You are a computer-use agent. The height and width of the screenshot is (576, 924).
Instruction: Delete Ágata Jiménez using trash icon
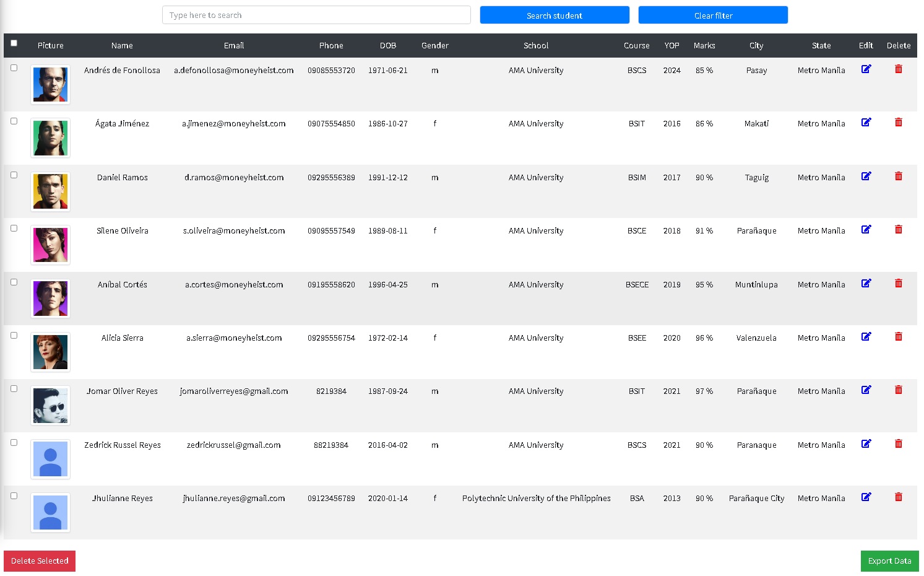click(898, 123)
